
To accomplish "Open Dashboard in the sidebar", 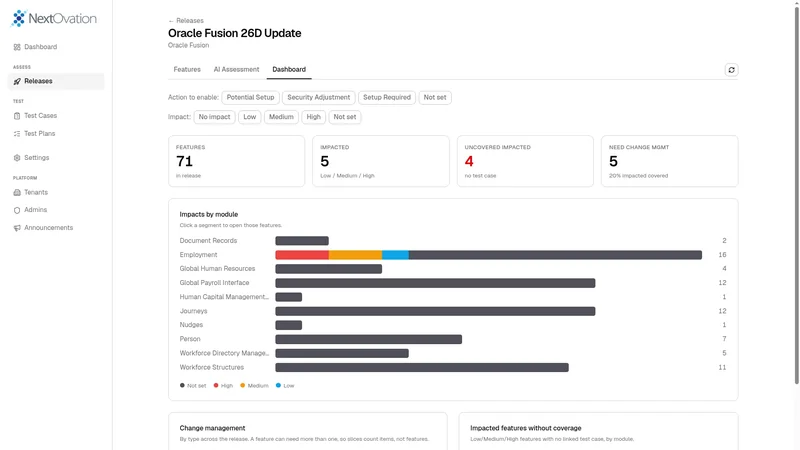I will click(56, 47).
